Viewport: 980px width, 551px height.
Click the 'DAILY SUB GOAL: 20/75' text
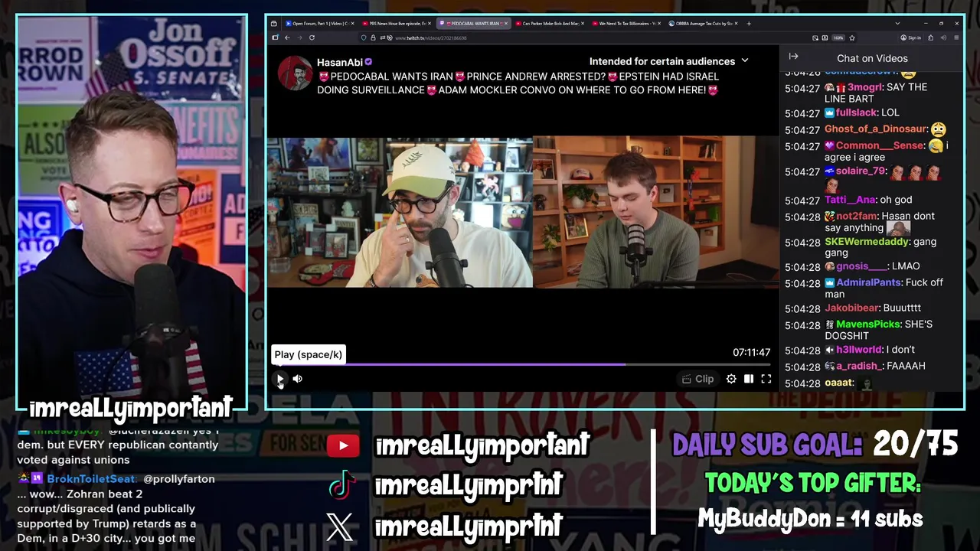click(815, 444)
